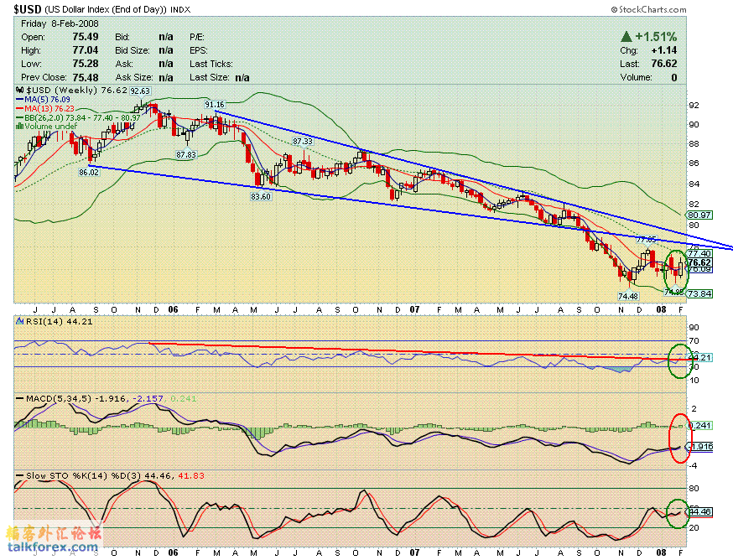Click the RSI line icon in the indicator header

click(19, 321)
